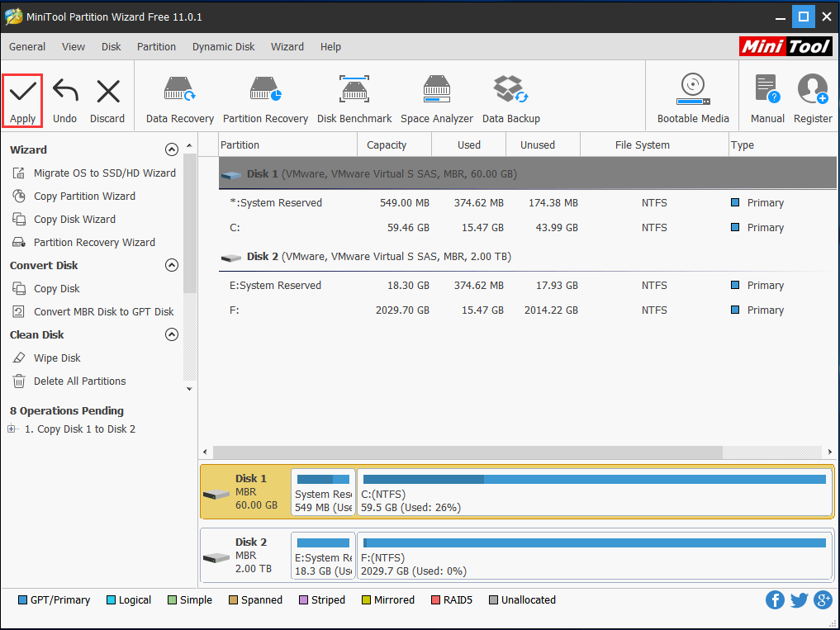Click the Logical legend color swatch
This screenshot has height=630, width=840.
point(111,600)
